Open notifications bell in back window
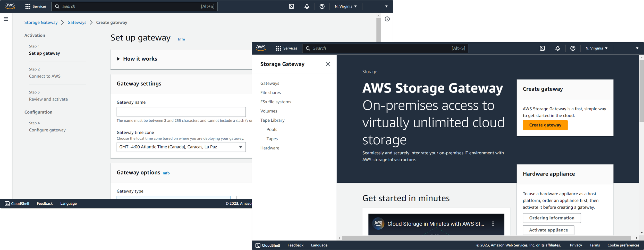The width and height of the screenshot is (644, 250). point(307,6)
